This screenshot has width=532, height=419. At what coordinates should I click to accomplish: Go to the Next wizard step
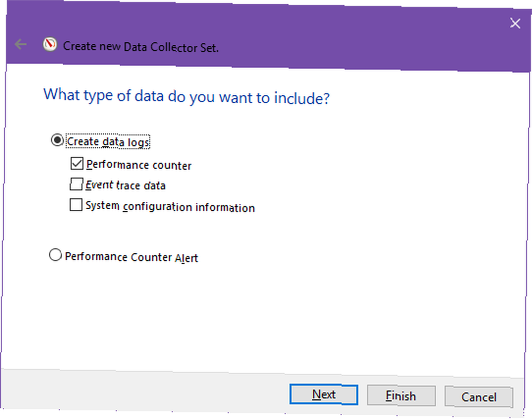point(323,394)
